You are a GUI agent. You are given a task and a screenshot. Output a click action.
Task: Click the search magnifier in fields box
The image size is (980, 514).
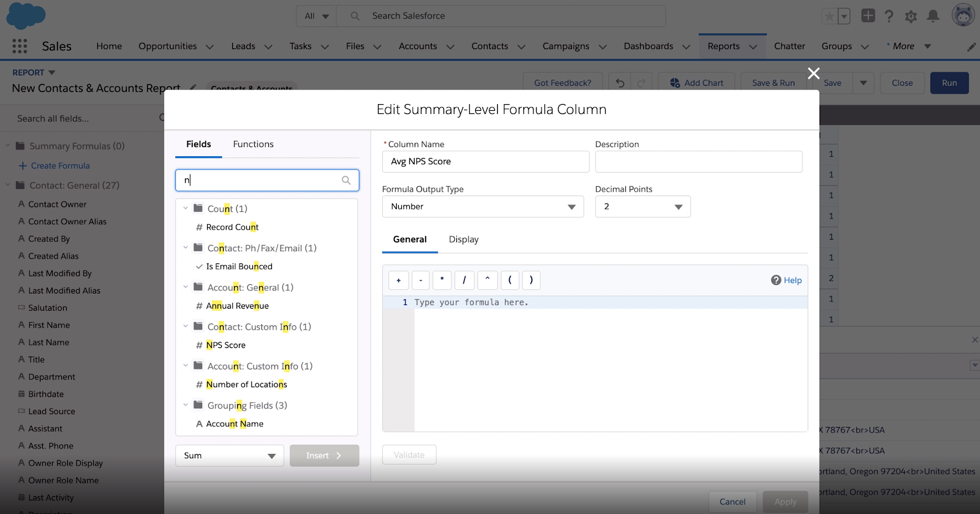346,180
